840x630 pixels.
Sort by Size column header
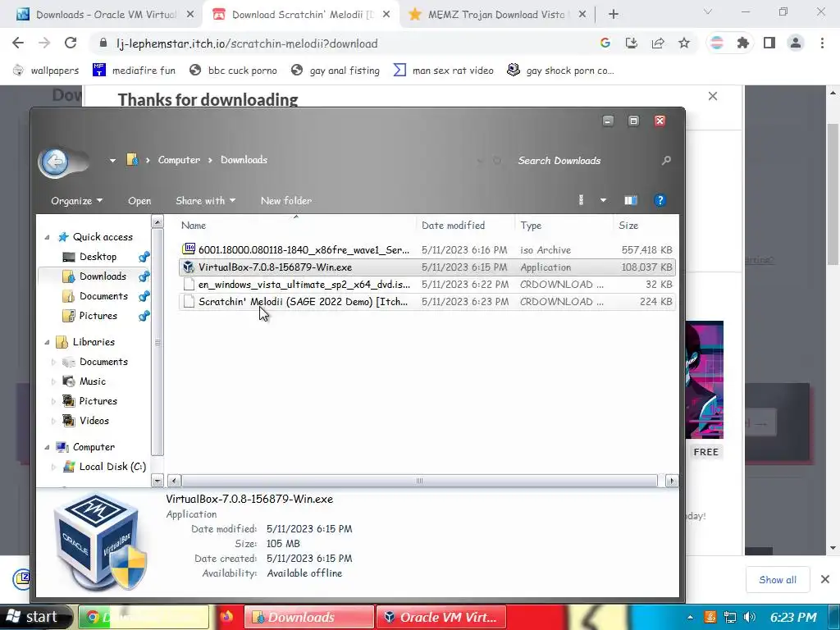[628, 226]
